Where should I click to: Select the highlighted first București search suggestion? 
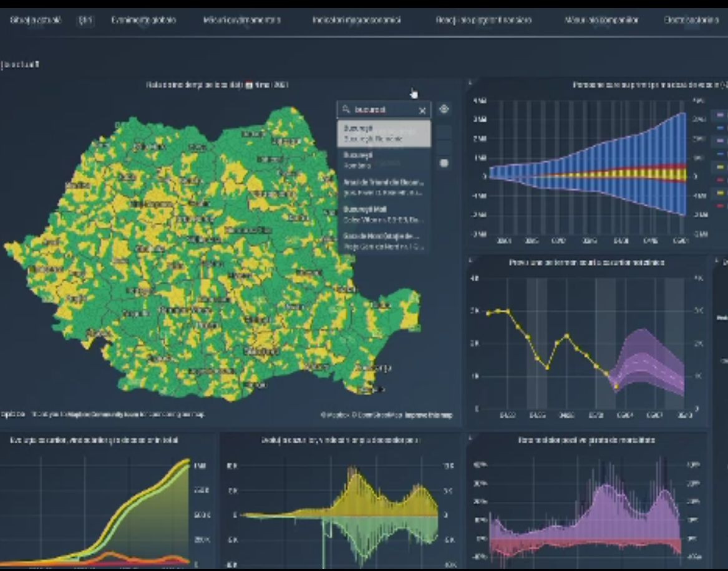pyautogui.click(x=384, y=133)
